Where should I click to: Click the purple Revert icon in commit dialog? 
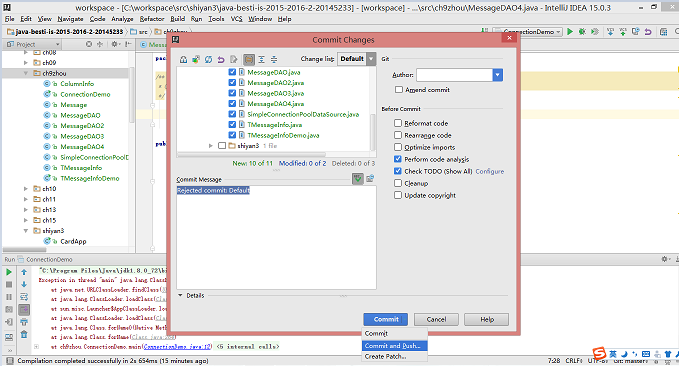(x=221, y=59)
